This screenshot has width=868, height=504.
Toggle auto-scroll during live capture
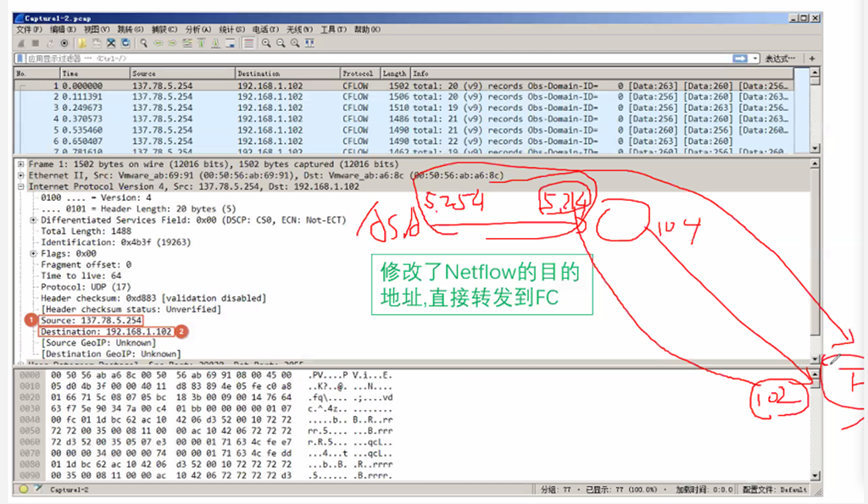[231, 43]
